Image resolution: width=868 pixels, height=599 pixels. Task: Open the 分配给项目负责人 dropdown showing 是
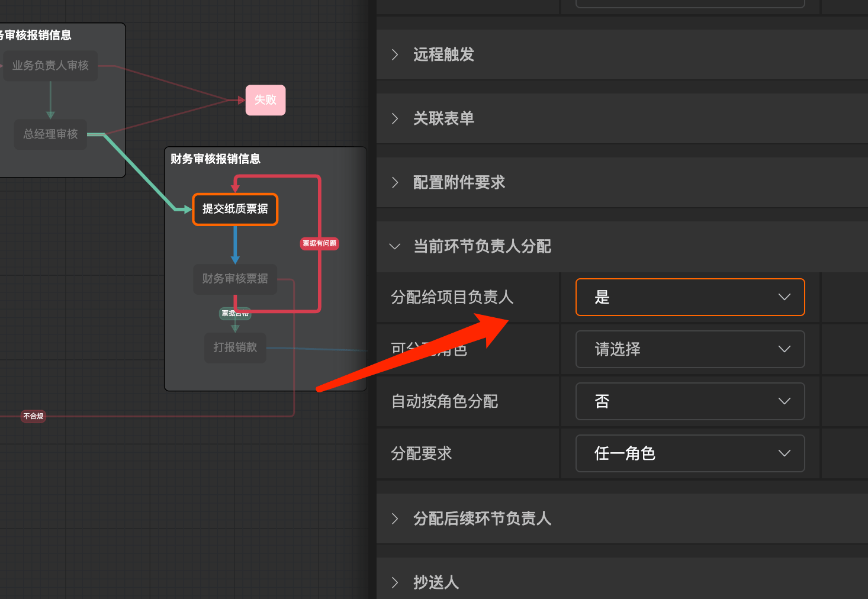click(x=690, y=297)
